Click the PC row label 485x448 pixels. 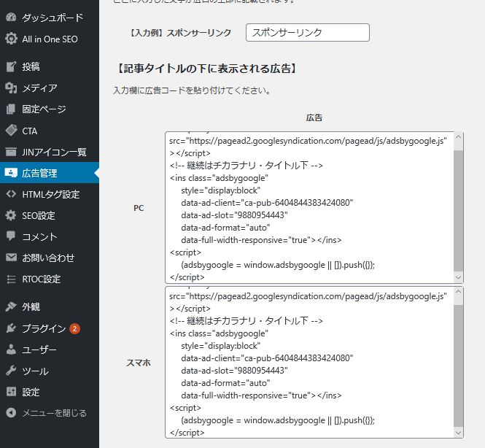139,208
